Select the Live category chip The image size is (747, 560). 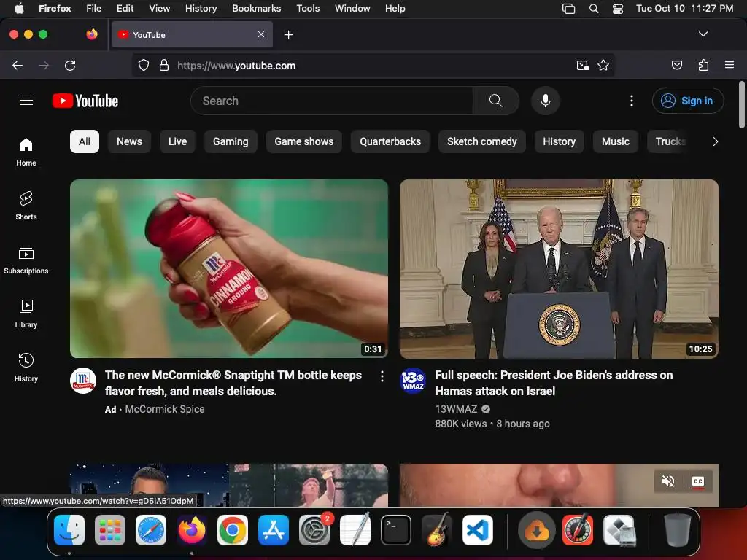(x=177, y=141)
